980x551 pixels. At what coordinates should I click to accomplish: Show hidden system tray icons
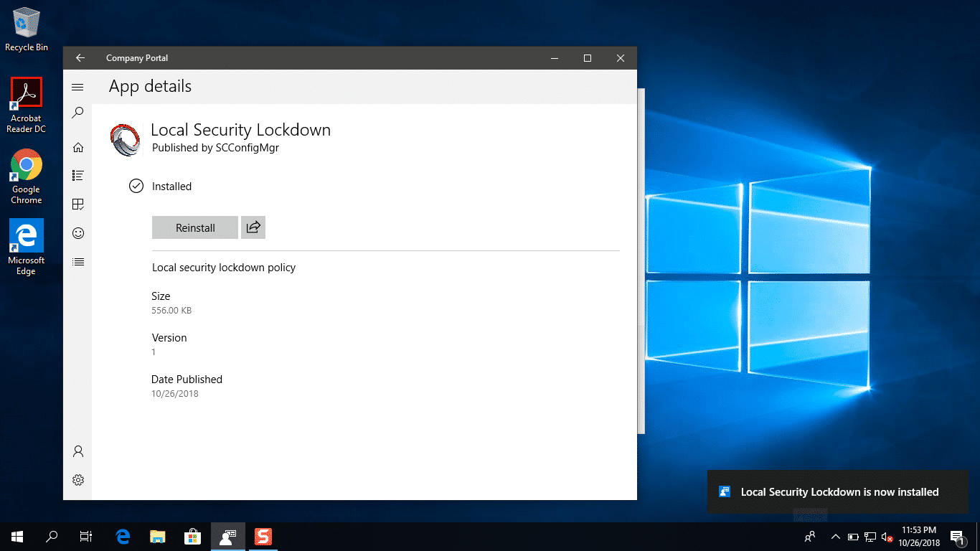click(x=836, y=536)
